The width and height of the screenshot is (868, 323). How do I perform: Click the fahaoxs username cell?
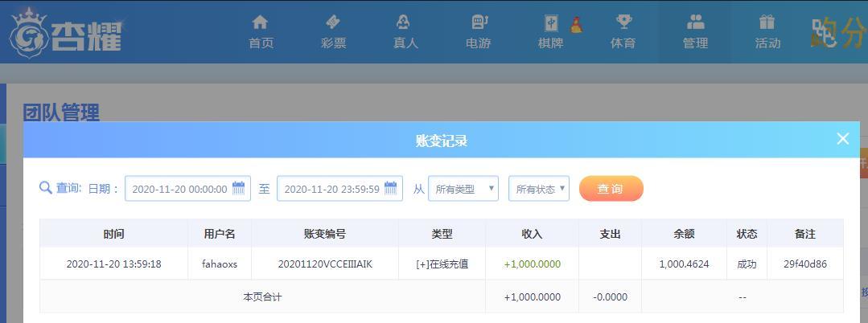click(220, 264)
